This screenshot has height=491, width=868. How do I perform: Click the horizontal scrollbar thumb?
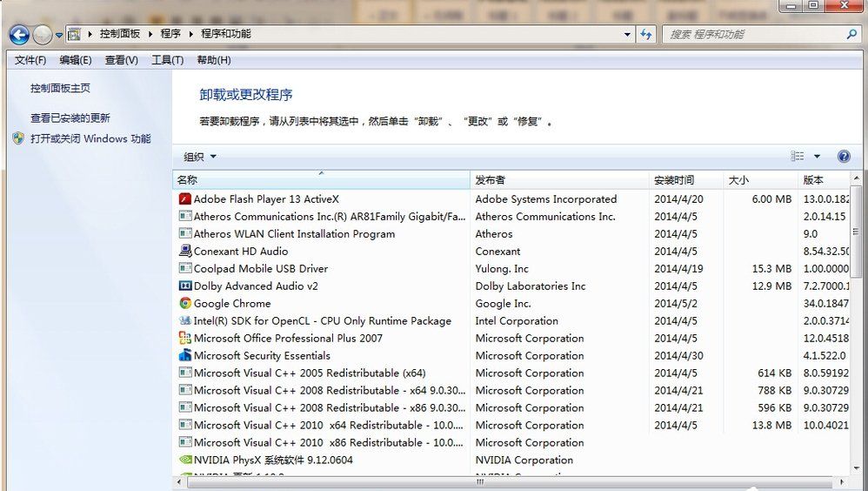click(x=480, y=482)
